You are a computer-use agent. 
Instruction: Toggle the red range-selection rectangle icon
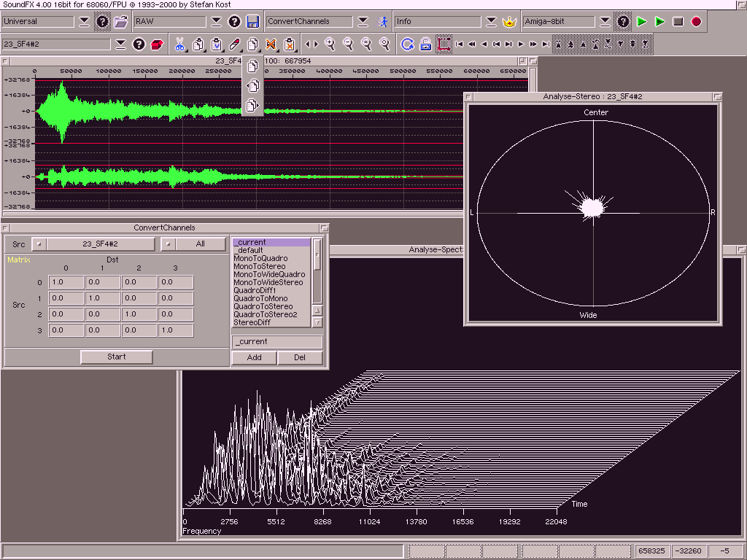pos(444,44)
